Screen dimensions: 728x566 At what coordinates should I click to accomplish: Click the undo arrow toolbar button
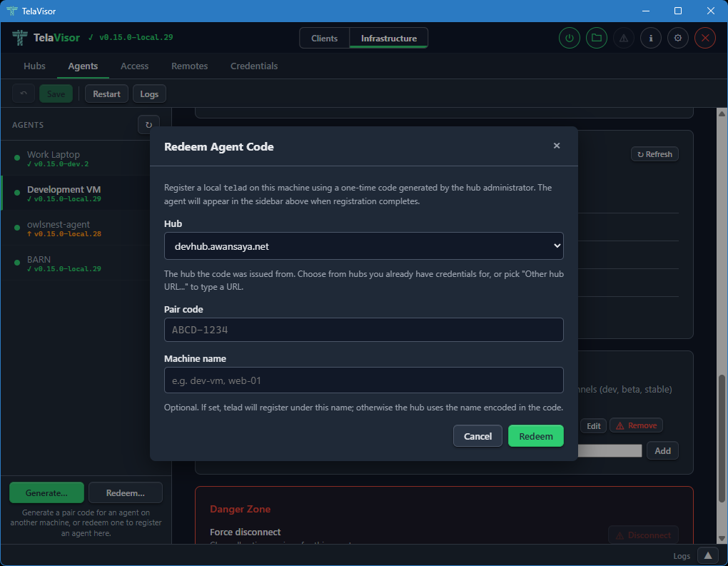[x=24, y=94]
